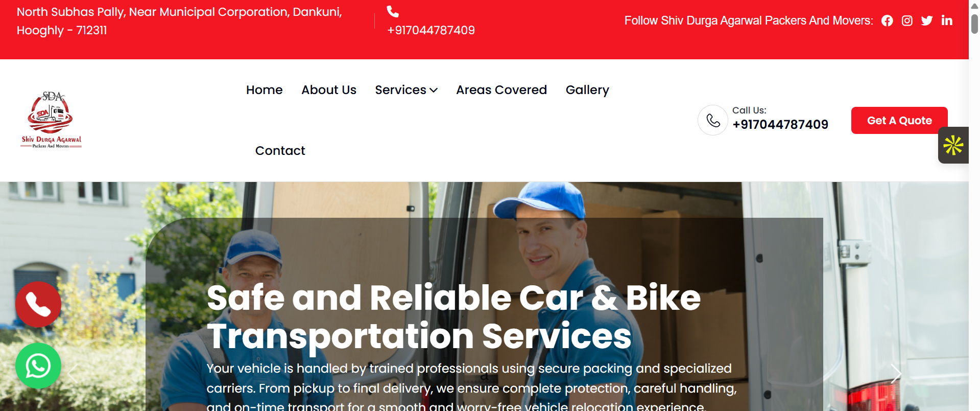980x411 pixels.
Task: Go to the Gallery section
Action: click(587, 90)
